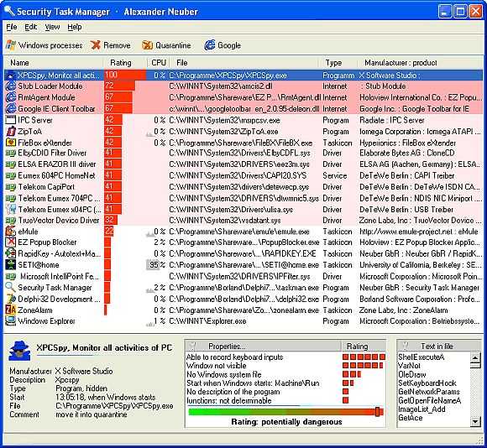
Task: Click 'Window not visible' property
Action: click(216, 366)
